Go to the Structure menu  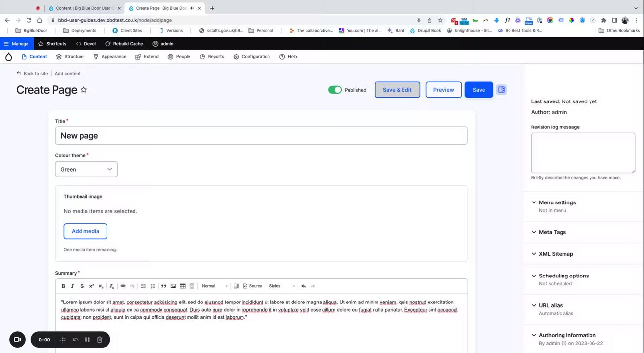click(70, 57)
